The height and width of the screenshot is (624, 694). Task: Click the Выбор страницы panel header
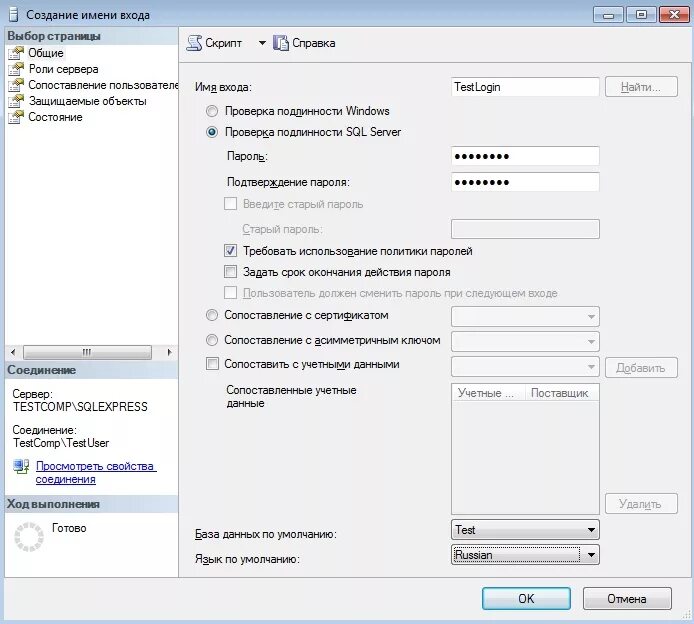pyautogui.click(x=91, y=36)
